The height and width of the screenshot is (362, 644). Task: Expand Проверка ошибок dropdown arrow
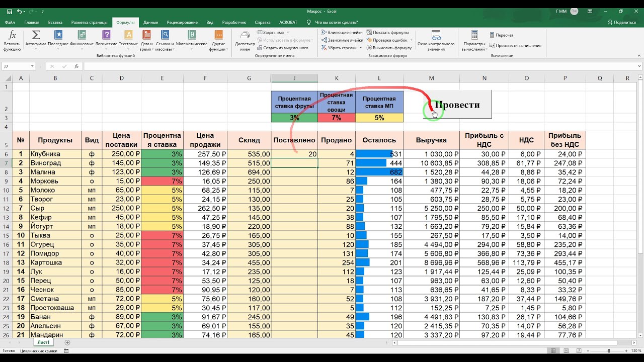(x=411, y=40)
